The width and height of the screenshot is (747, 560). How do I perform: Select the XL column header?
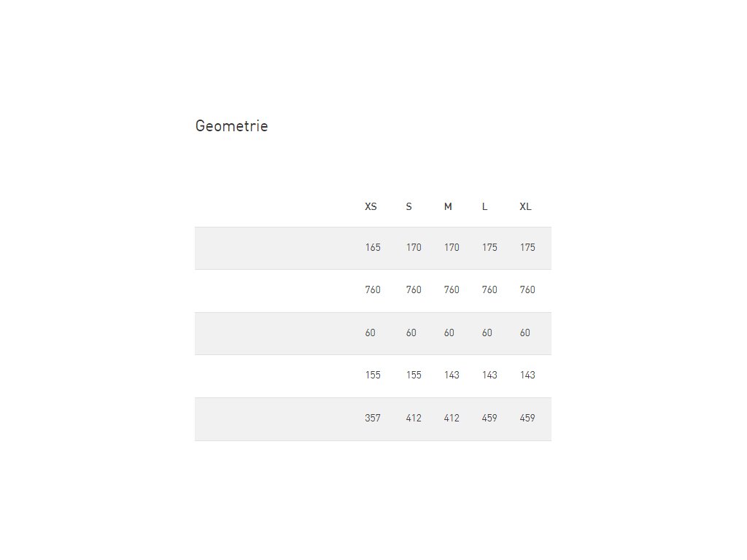point(525,207)
